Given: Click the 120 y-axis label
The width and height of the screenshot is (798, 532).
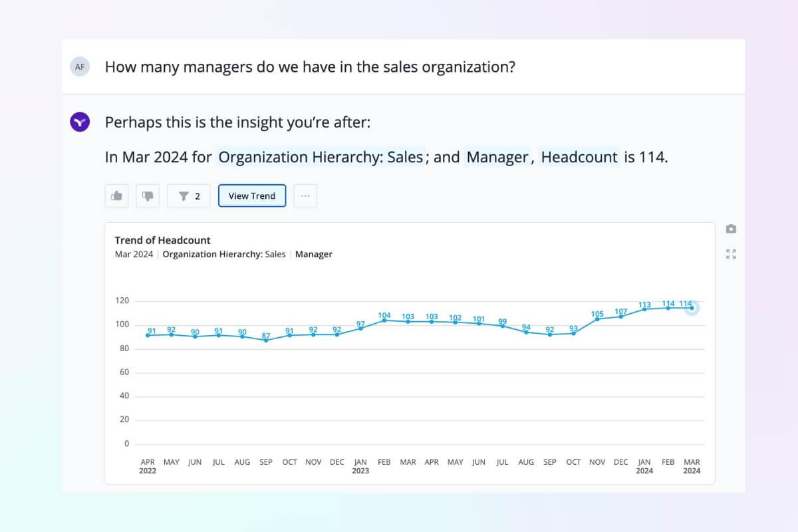Looking at the screenshot, I should tap(122, 301).
